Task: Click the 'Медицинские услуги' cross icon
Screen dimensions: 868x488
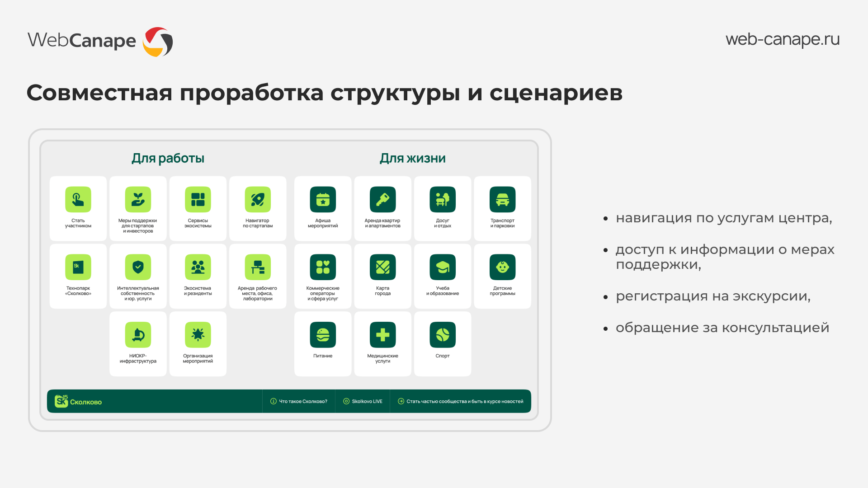Action: click(x=382, y=335)
